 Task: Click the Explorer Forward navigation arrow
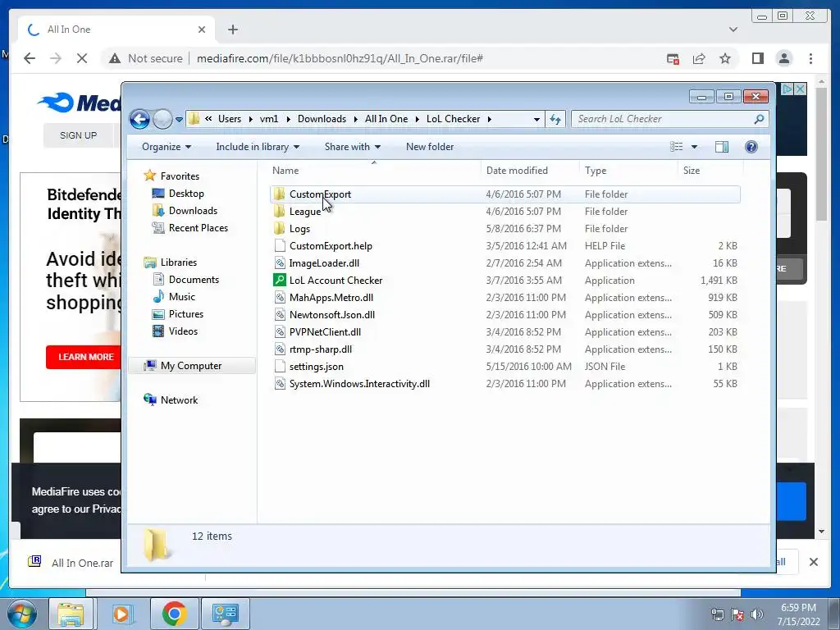tap(162, 119)
